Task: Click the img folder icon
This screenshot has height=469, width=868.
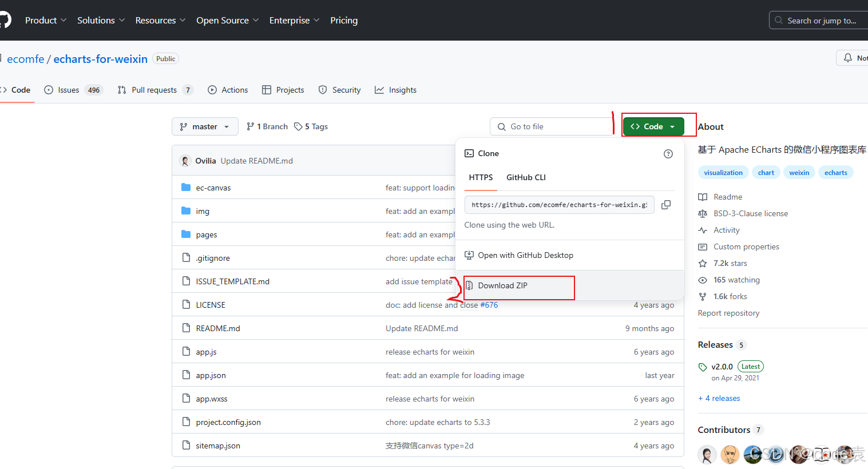Action: pyautogui.click(x=186, y=211)
